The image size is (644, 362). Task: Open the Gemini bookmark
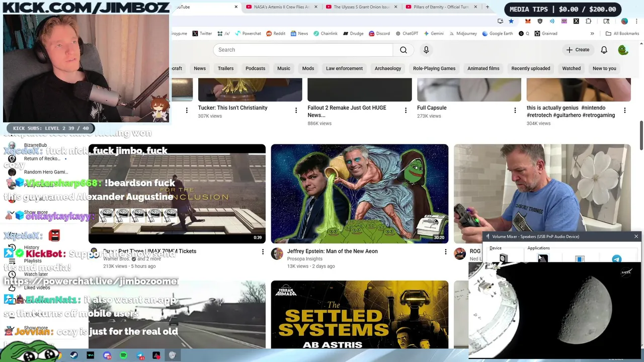pyautogui.click(x=434, y=34)
